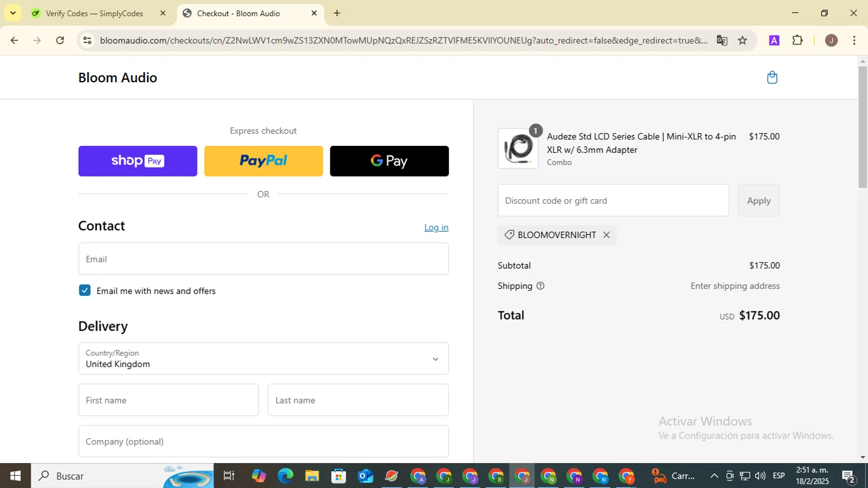Pay with Shop Pay express checkout

click(x=138, y=161)
